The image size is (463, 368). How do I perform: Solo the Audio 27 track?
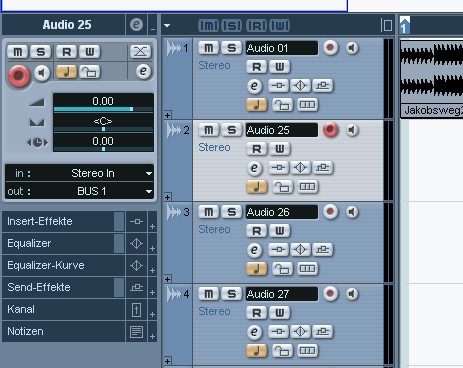tap(231, 294)
